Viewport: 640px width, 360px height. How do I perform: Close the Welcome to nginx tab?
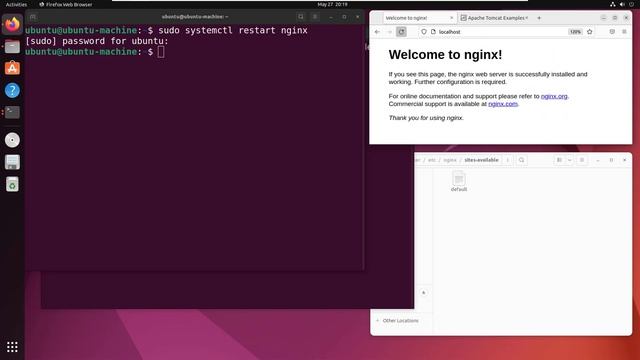pos(451,18)
